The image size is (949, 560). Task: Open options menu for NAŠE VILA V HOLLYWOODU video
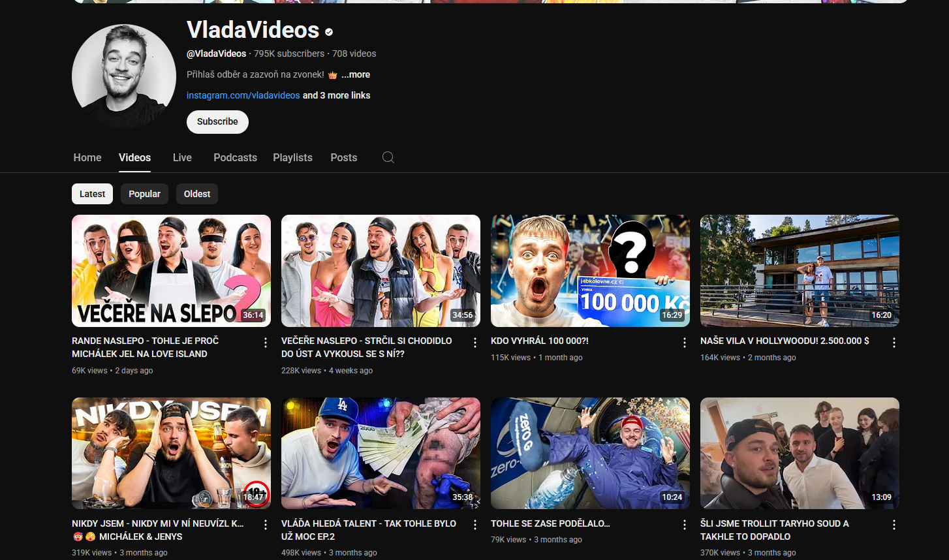pyautogui.click(x=894, y=343)
